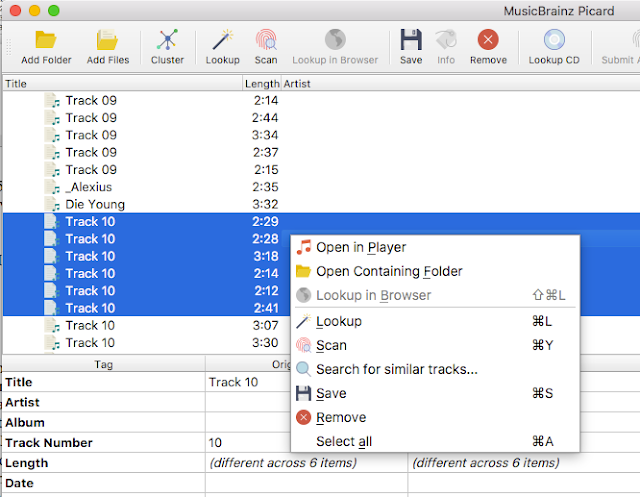Choose Select all from context menu
640x497 pixels.
[x=435, y=442]
